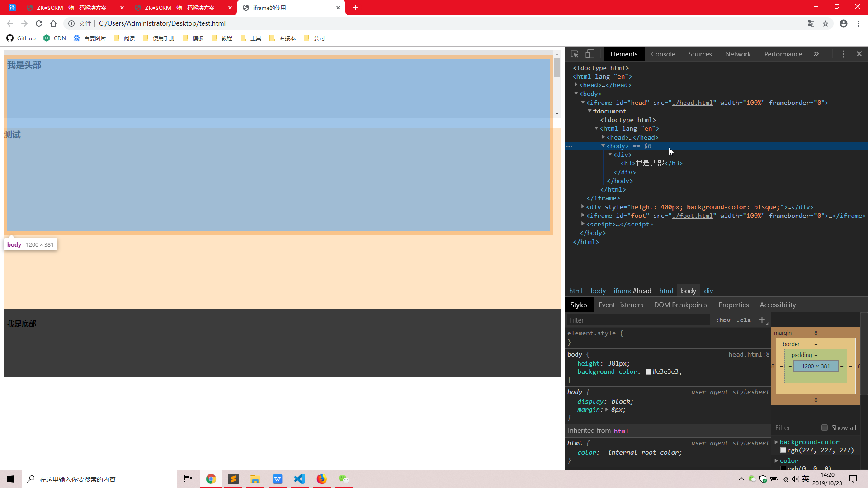Enable the Show all checkbox

click(825, 427)
